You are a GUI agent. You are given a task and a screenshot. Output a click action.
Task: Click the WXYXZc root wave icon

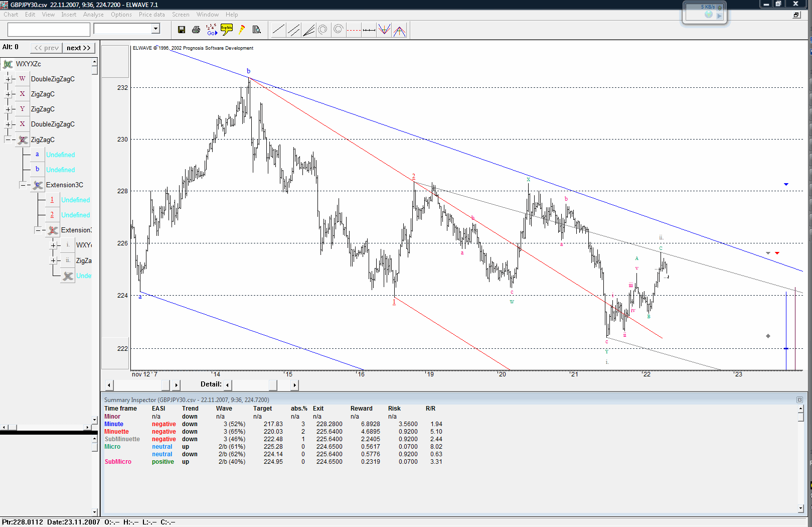(8, 64)
